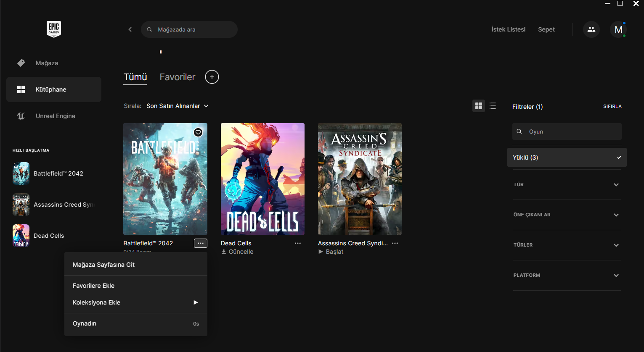The height and width of the screenshot is (352, 644).
Task: Open the Assassins Creed Syndicate cover thumbnail
Action: click(360, 179)
